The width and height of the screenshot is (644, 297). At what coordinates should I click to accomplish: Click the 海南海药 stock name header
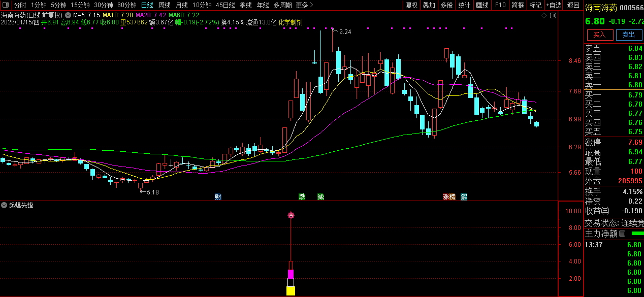pyautogui.click(x=601, y=8)
